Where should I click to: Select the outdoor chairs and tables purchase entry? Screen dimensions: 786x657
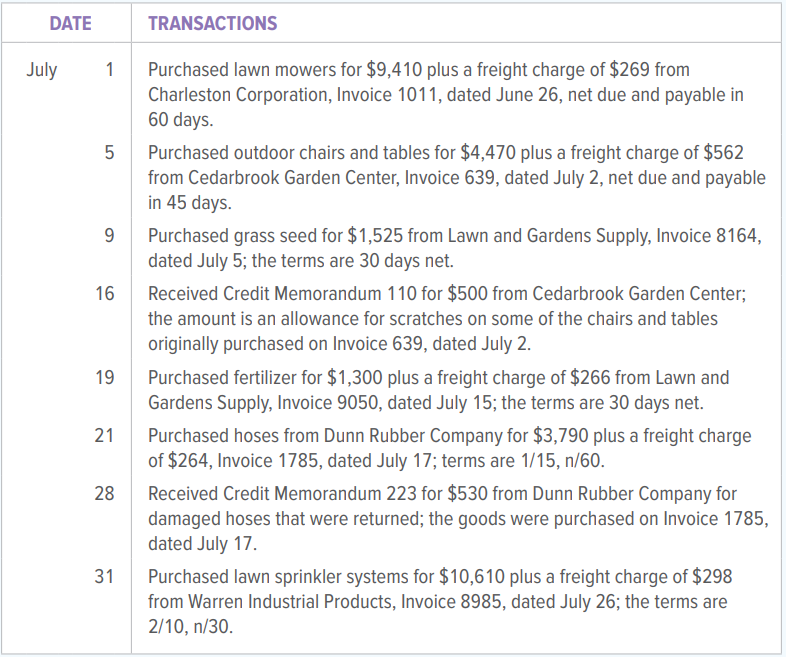coord(455,178)
